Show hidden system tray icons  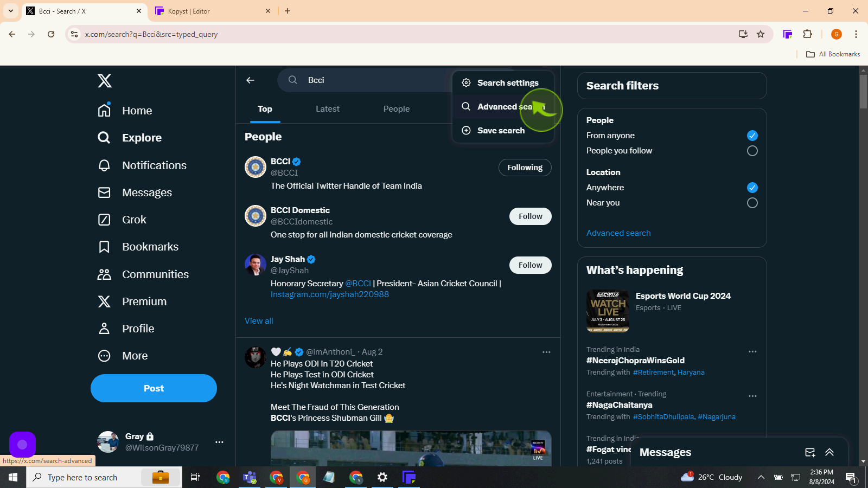pyautogui.click(x=761, y=477)
